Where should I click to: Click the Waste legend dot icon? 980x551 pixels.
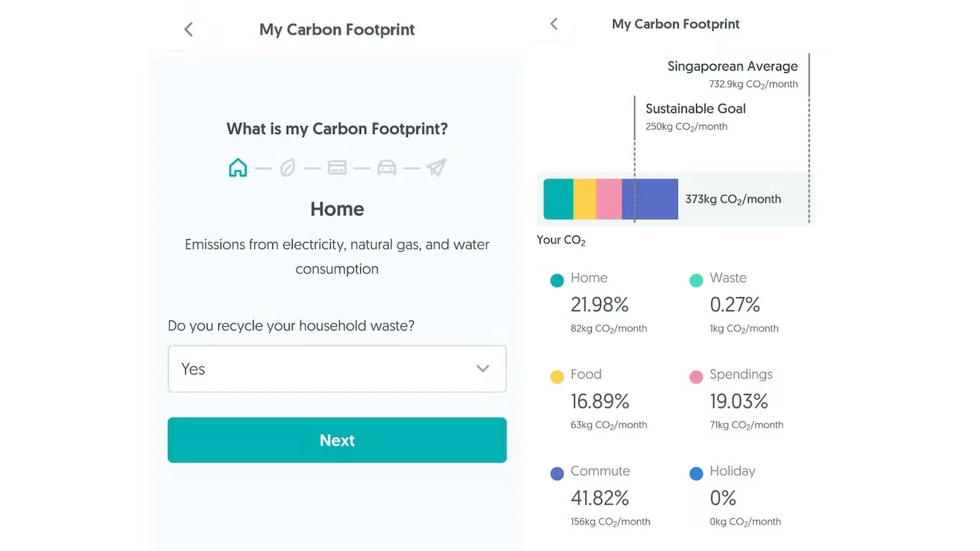pyautogui.click(x=696, y=279)
